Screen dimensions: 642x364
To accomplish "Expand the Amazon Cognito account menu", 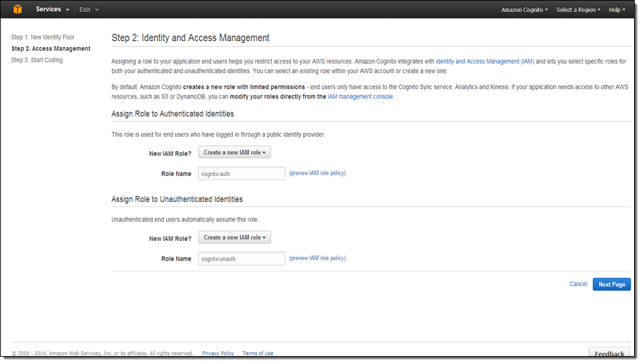I will point(524,10).
